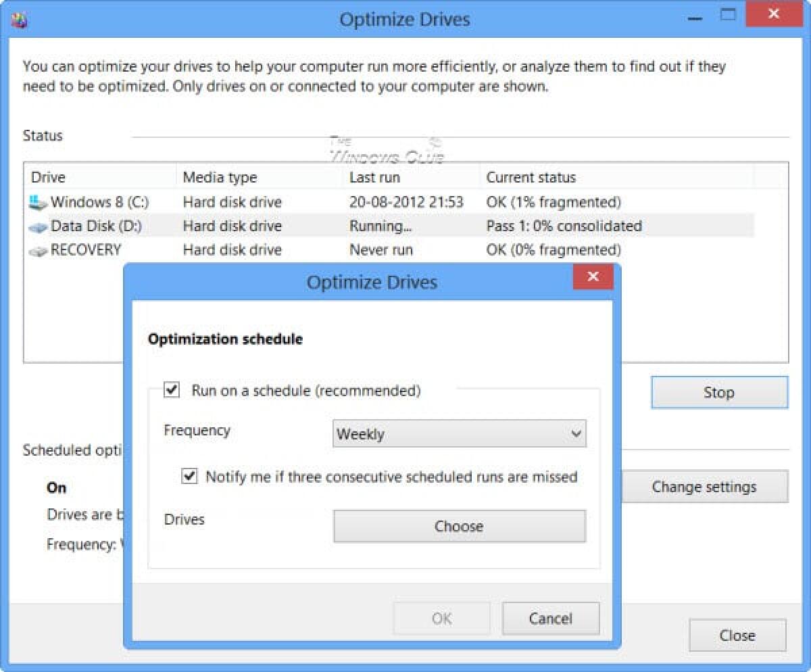The height and width of the screenshot is (672, 811).
Task: Close the Optimize Drives window
Action: point(737,635)
